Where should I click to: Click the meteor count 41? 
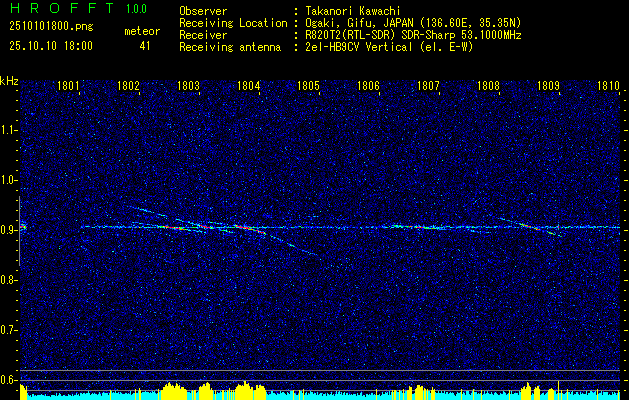(x=145, y=46)
